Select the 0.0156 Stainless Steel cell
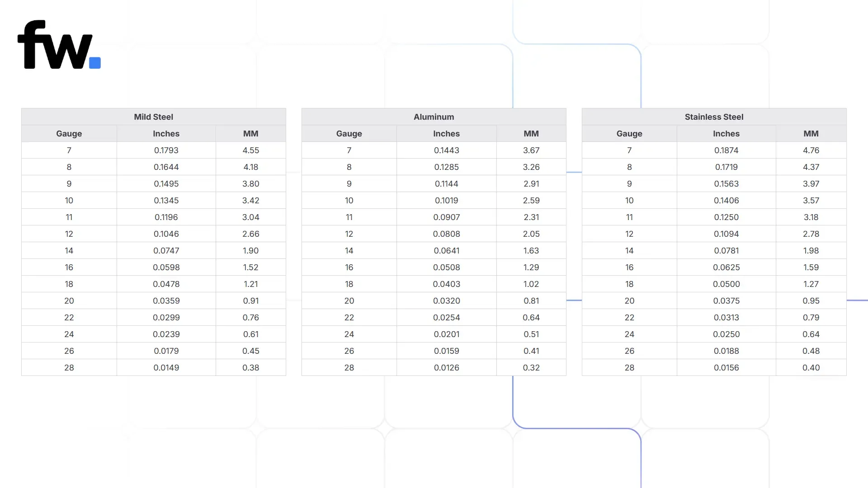 click(x=726, y=367)
